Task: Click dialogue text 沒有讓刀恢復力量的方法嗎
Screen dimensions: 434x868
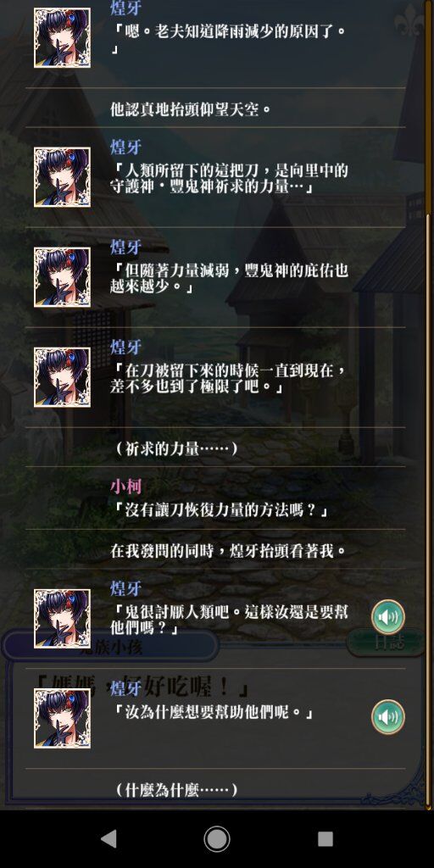Action: tap(220, 509)
